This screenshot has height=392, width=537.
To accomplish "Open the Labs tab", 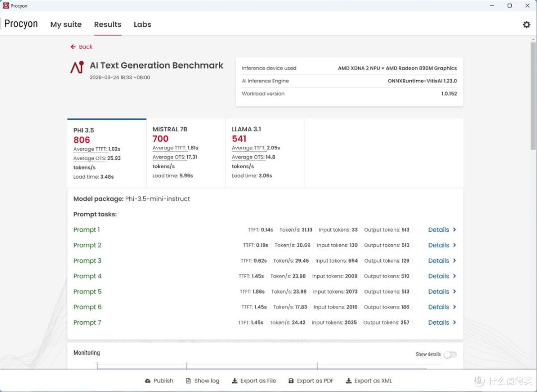I will pyautogui.click(x=143, y=24).
